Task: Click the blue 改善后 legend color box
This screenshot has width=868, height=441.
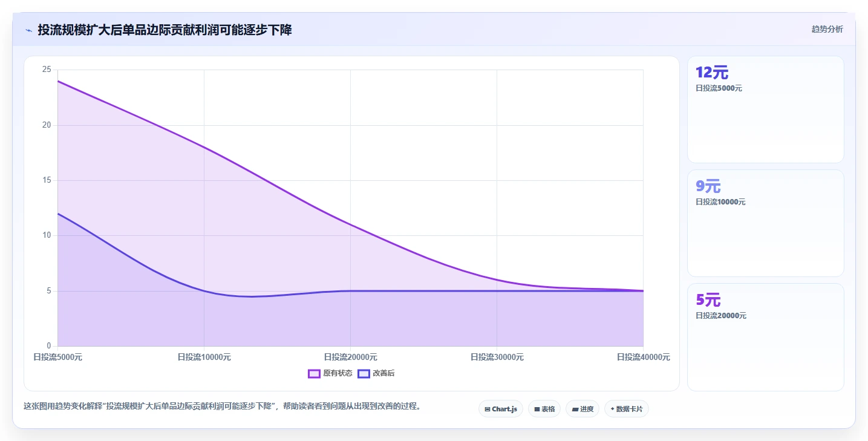Action: coord(364,373)
